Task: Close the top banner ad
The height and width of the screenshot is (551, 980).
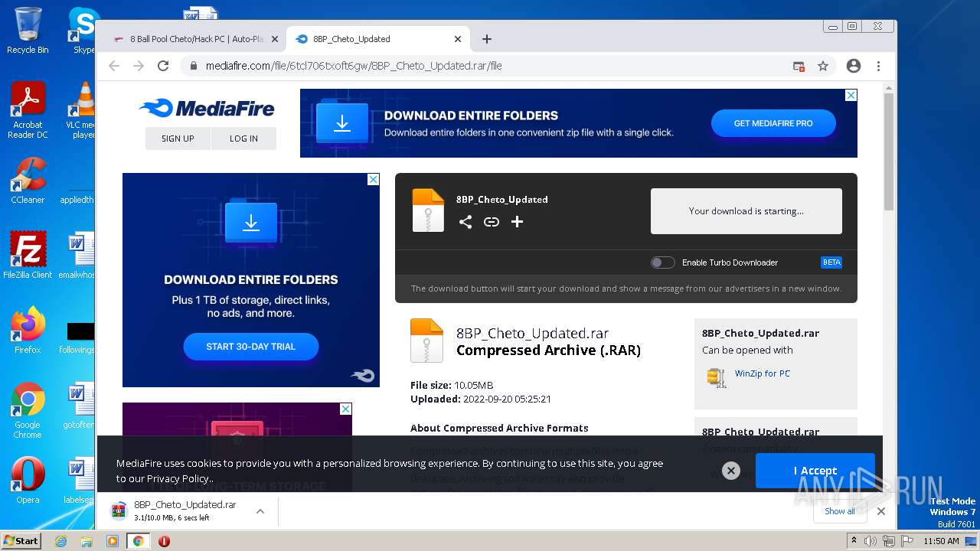Action: [x=851, y=96]
